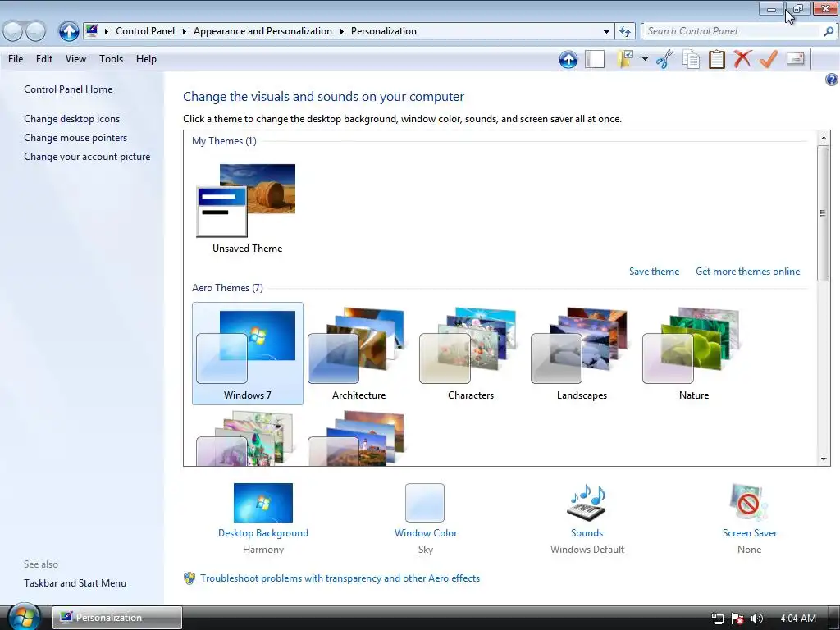Toggle the navigation pane toolbar icon
Image resolution: width=840 pixels, height=630 pixels.
point(595,59)
